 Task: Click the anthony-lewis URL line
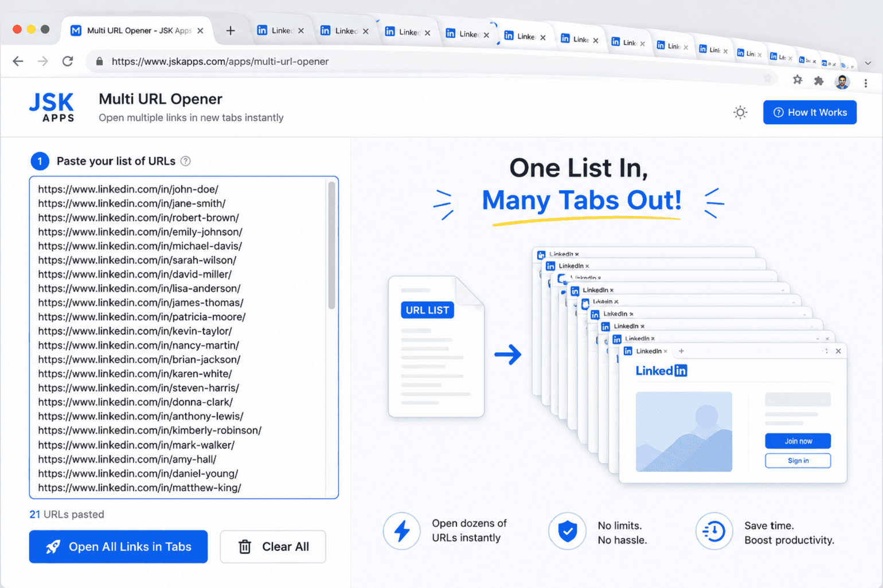click(x=141, y=417)
